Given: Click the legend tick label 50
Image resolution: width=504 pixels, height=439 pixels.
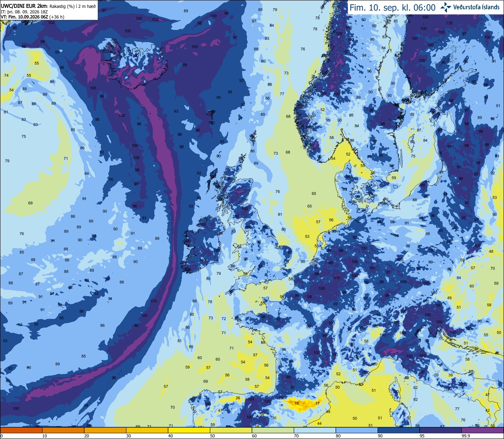Looking at the screenshot, I should (x=212, y=436).
